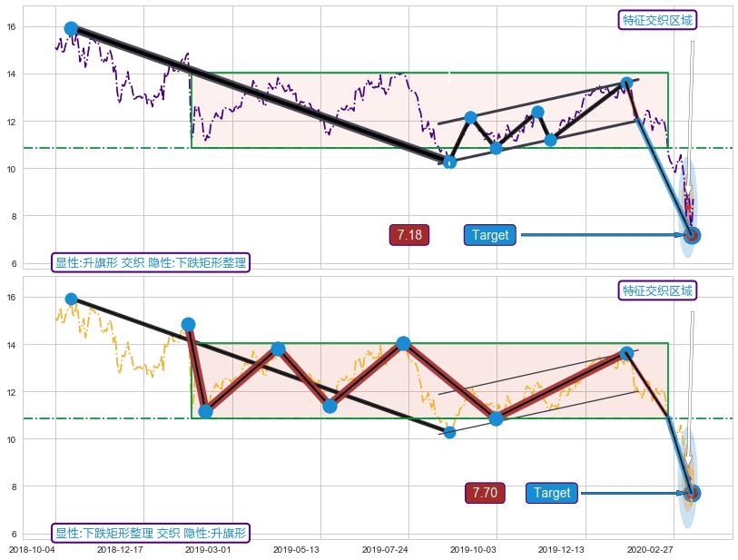
Task: Select the Target box in upper chart
Action: click(x=490, y=235)
